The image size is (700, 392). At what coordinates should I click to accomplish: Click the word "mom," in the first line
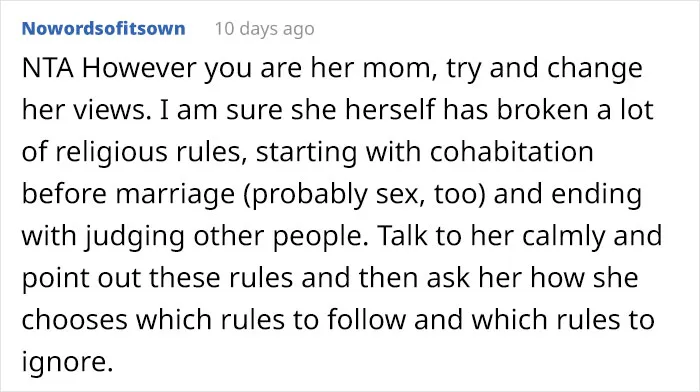coord(400,70)
